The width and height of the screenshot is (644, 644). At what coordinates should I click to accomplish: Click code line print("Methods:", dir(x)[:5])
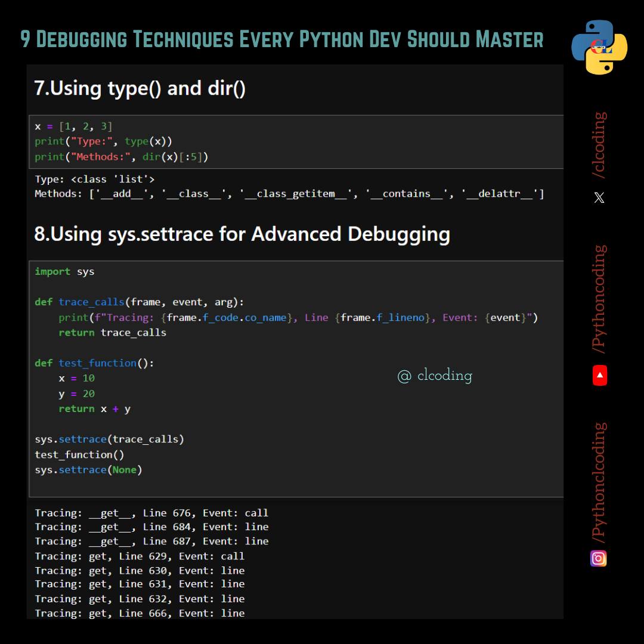pos(122,157)
